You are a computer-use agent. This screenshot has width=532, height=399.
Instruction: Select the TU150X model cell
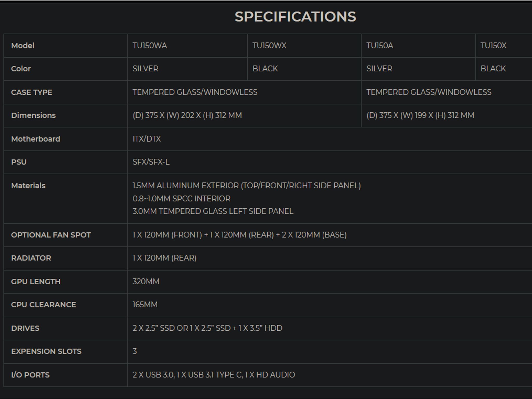coord(493,46)
